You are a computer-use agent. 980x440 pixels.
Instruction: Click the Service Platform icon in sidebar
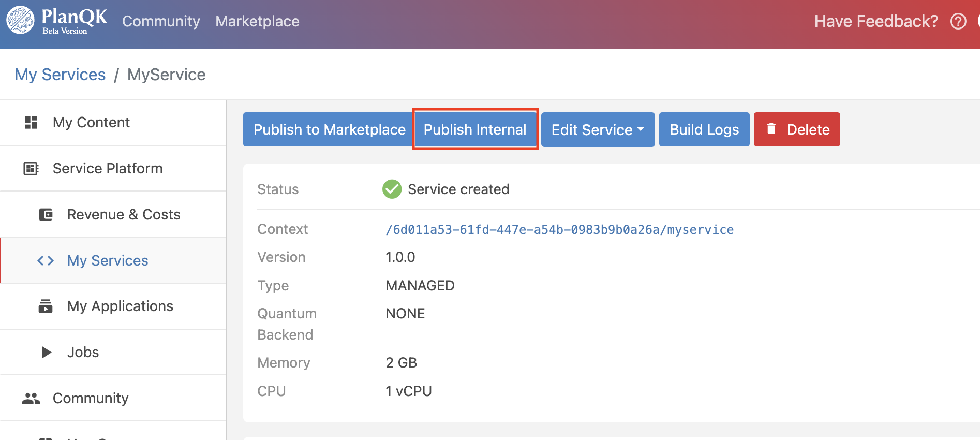point(31,169)
